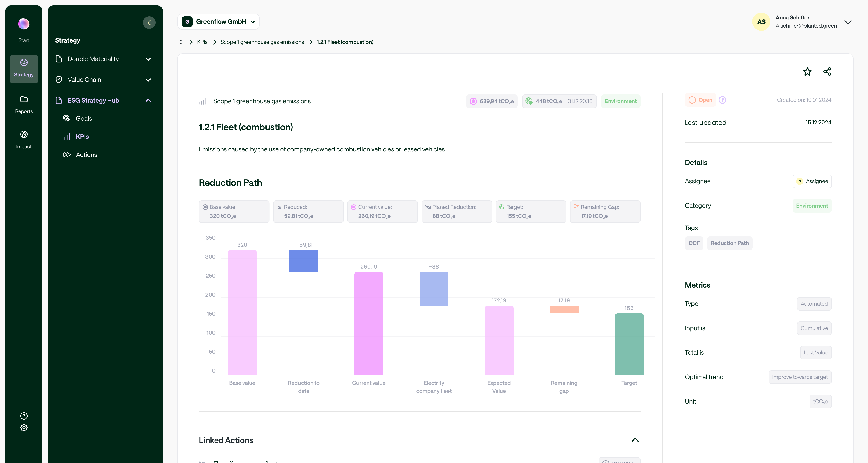This screenshot has height=463, width=868.
Task: Click the Remaining Gap 17,19 tCO₂e card
Action: pyautogui.click(x=605, y=212)
